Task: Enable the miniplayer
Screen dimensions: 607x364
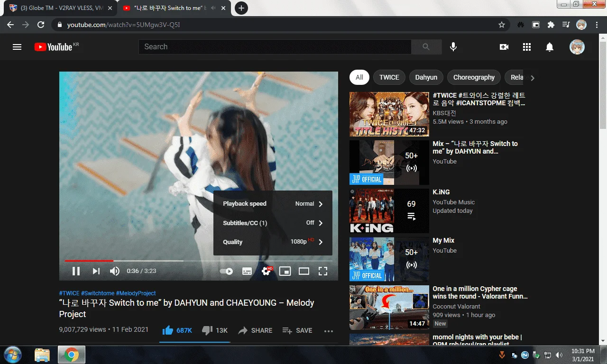Action: (285, 271)
